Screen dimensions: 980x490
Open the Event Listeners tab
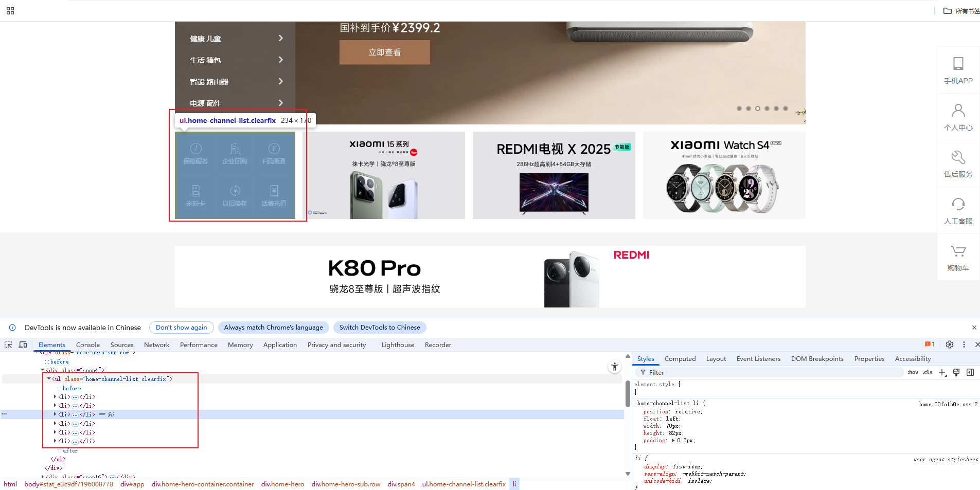(x=758, y=359)
